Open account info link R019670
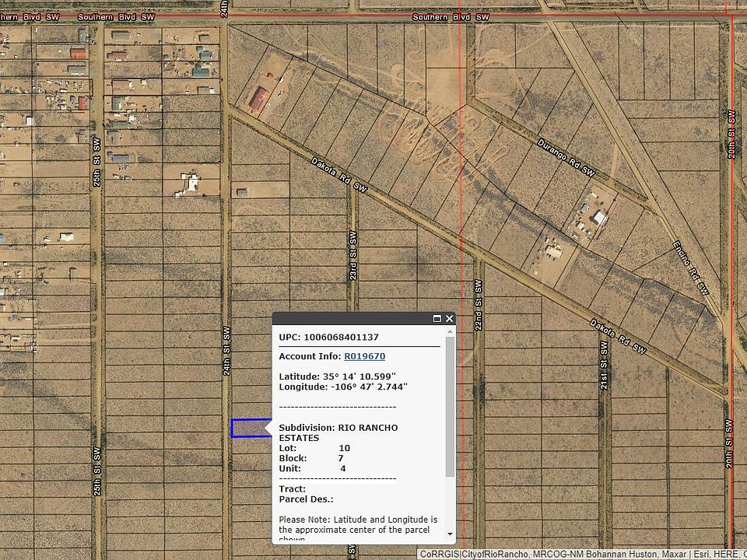Image resolution: width=747 pixels, height=560 pixels. pos(364,356)
